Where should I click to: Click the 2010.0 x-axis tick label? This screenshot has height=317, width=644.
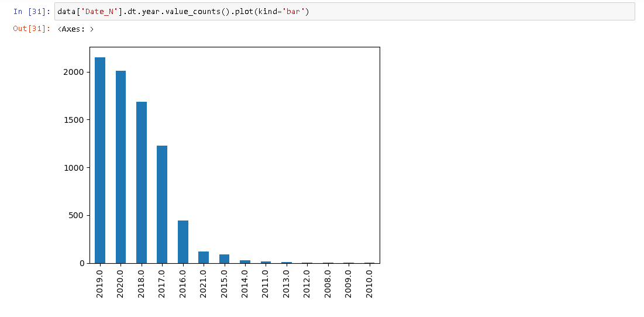[369, 283]
